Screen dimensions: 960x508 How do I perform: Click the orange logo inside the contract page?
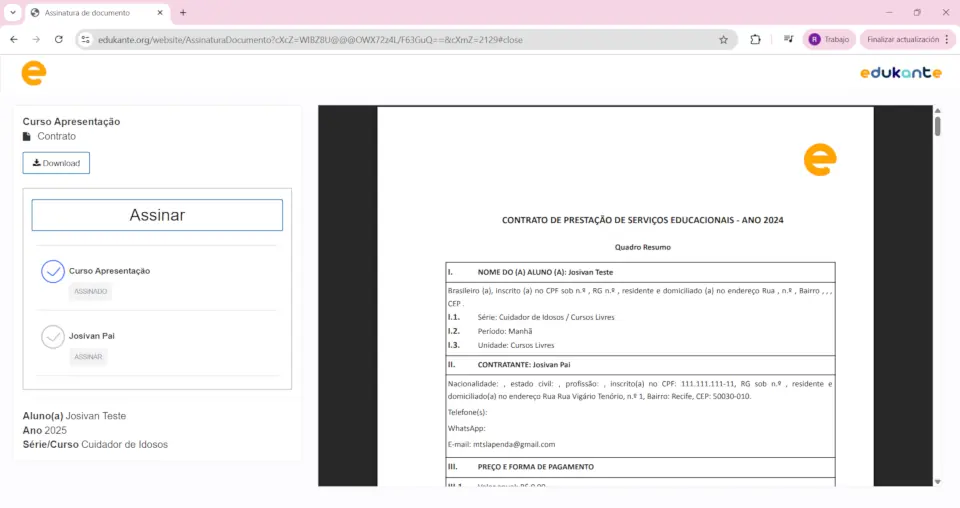[x=820, y=160]
